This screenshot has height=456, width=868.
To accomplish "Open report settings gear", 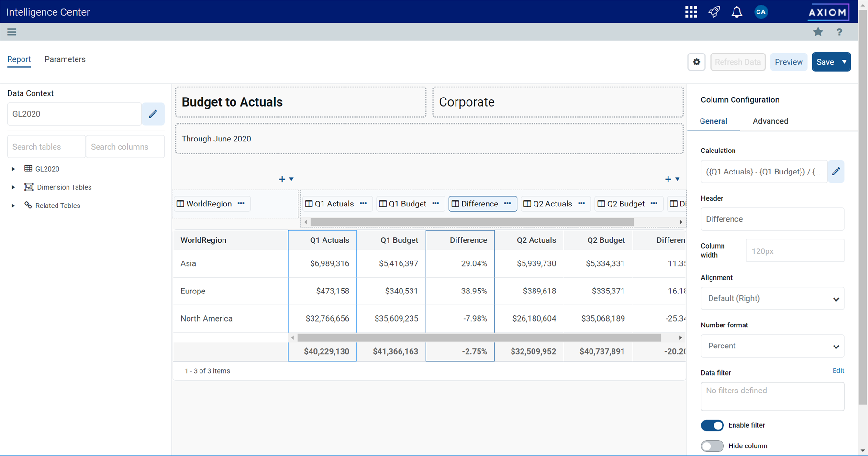I will [x=696, y=62].
